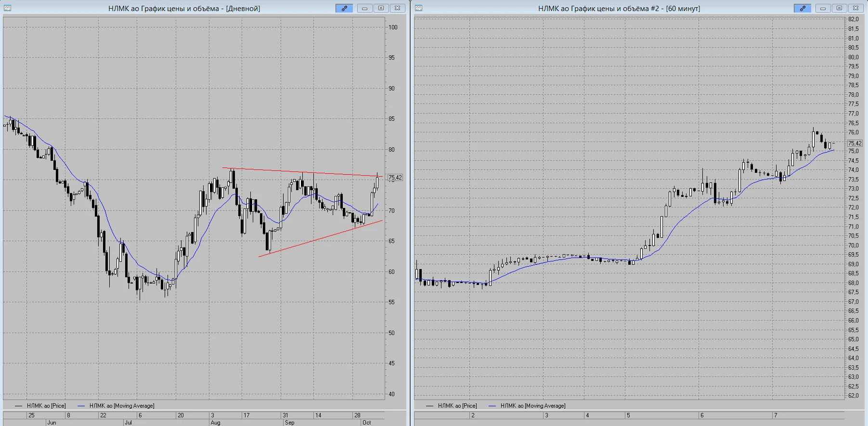Click the date label 2 on 60-minute time axis
The height and width of the screenshot is (426, 868).
[473, 415]
